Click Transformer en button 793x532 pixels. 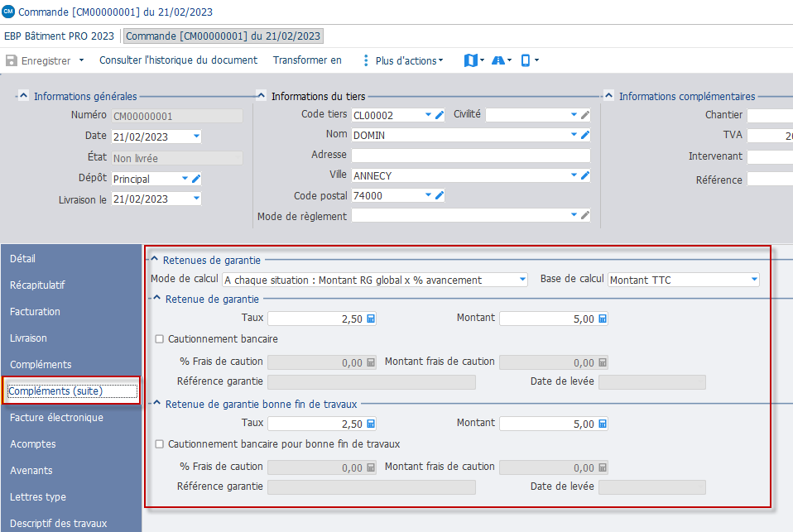(x=307, y=60)
